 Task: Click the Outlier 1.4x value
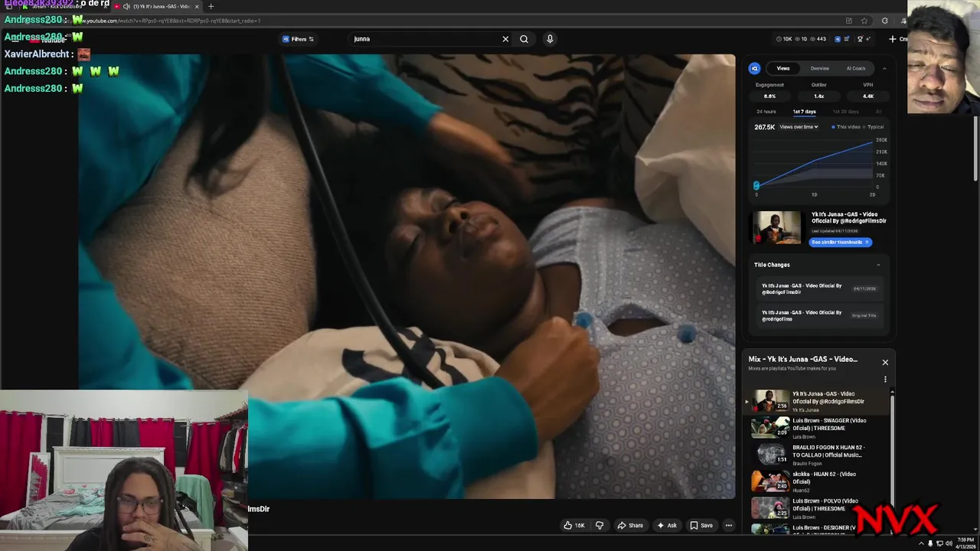point(818,96)
